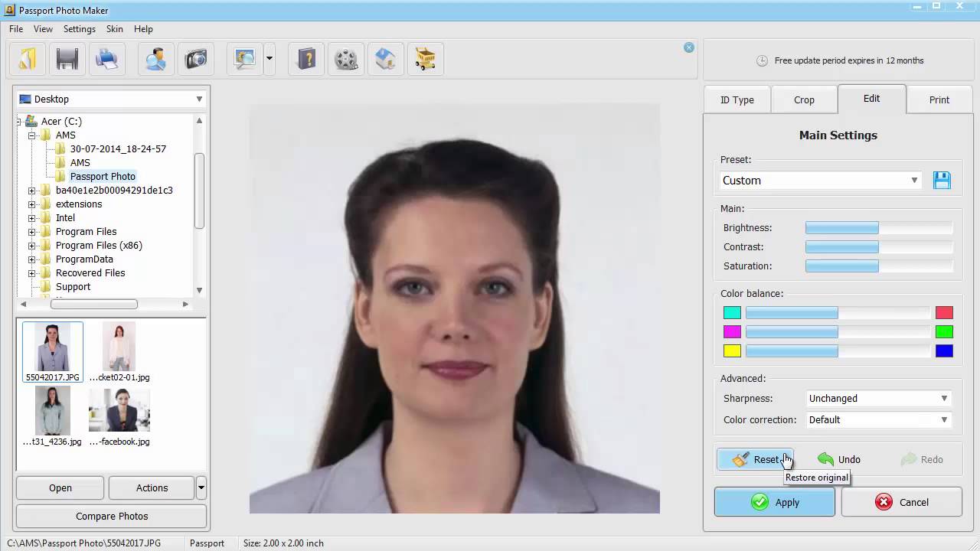Click the Apply button
Viewport: 980px width, 551px height.
pos(775,502)
